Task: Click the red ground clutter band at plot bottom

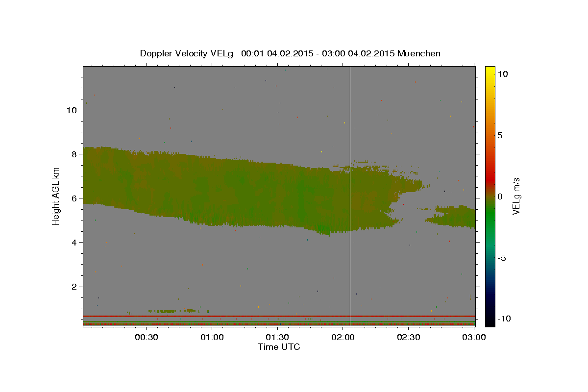Action: (279, 316)
